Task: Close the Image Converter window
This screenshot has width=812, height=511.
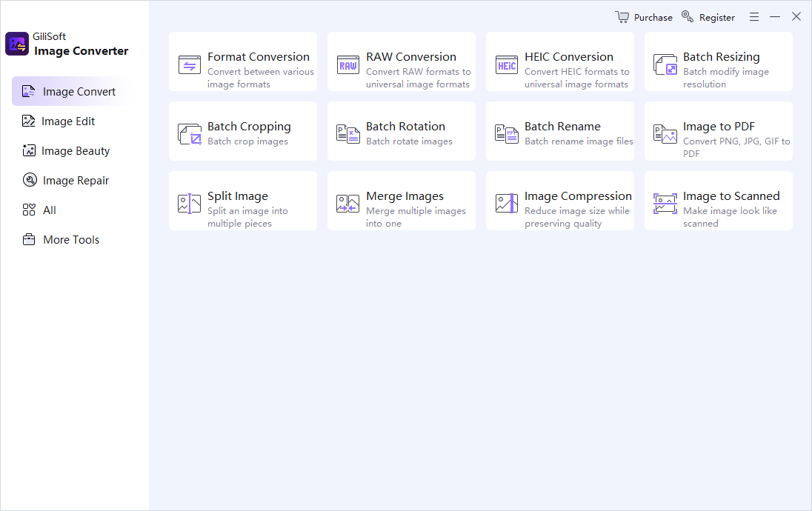Action: (x=796, y=16)
